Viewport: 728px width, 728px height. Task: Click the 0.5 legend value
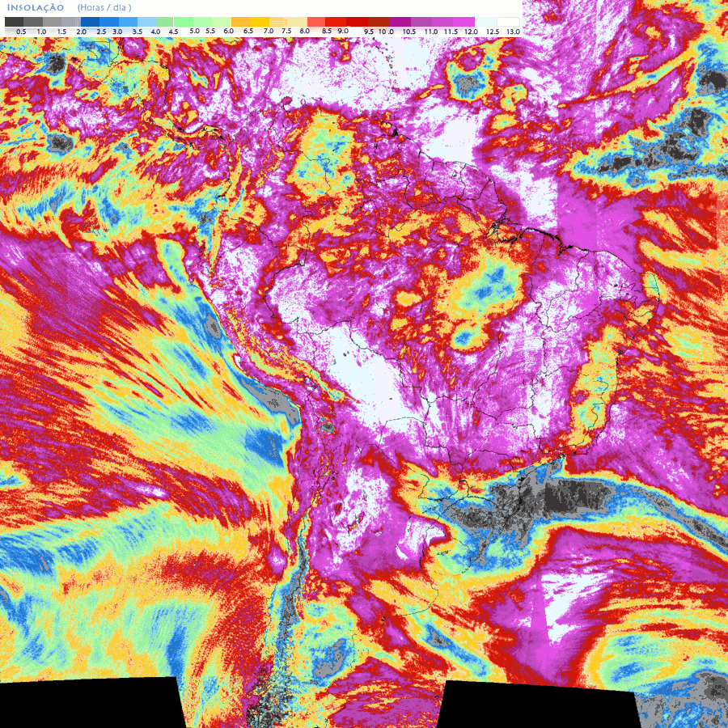[21, 32]
